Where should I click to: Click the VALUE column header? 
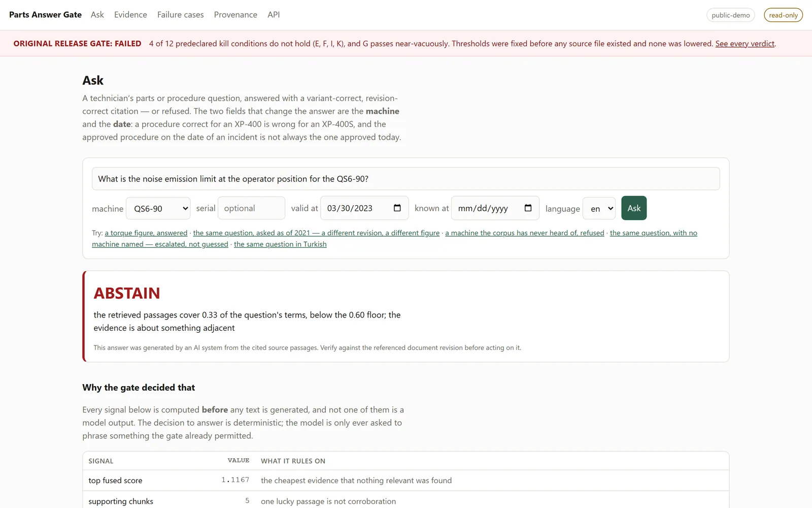239,461
